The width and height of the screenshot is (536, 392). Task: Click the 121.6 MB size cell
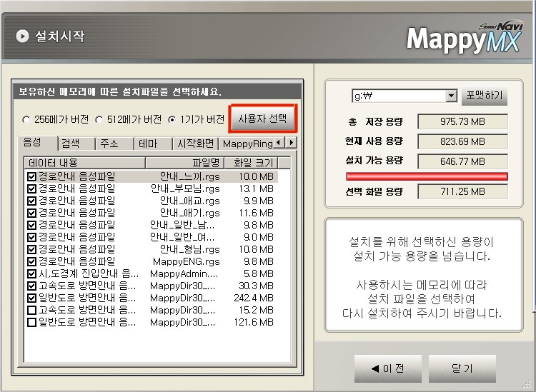pyautogui.click(x=254, y=322)
